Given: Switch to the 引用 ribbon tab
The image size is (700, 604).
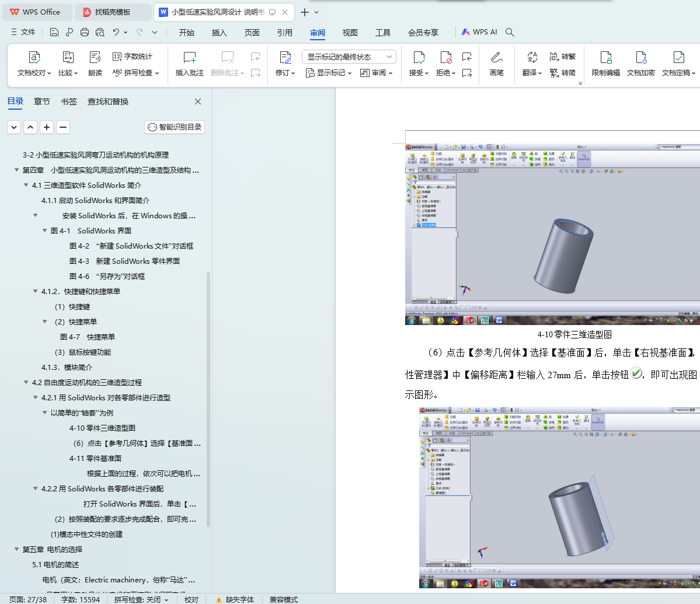Looking at the screenshot, I should pyautogui.click(x=284, y=33).
